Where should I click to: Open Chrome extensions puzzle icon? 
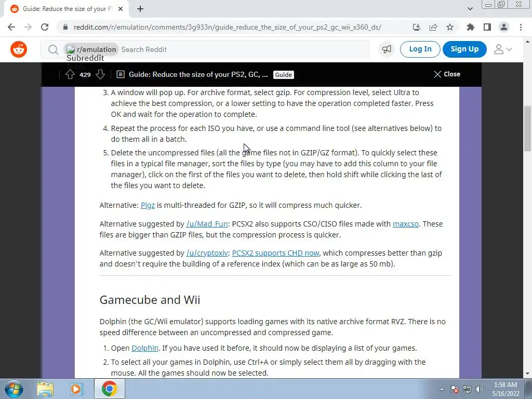(x=471, y=27)
